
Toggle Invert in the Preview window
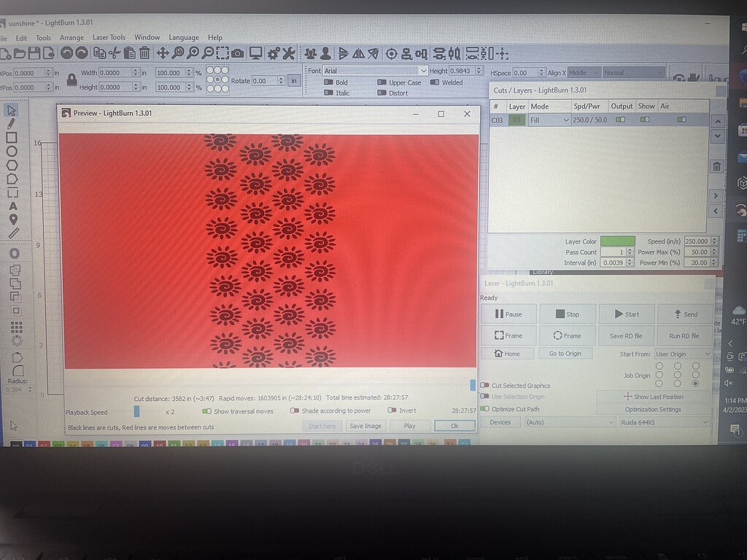click(x=392, y=410)
